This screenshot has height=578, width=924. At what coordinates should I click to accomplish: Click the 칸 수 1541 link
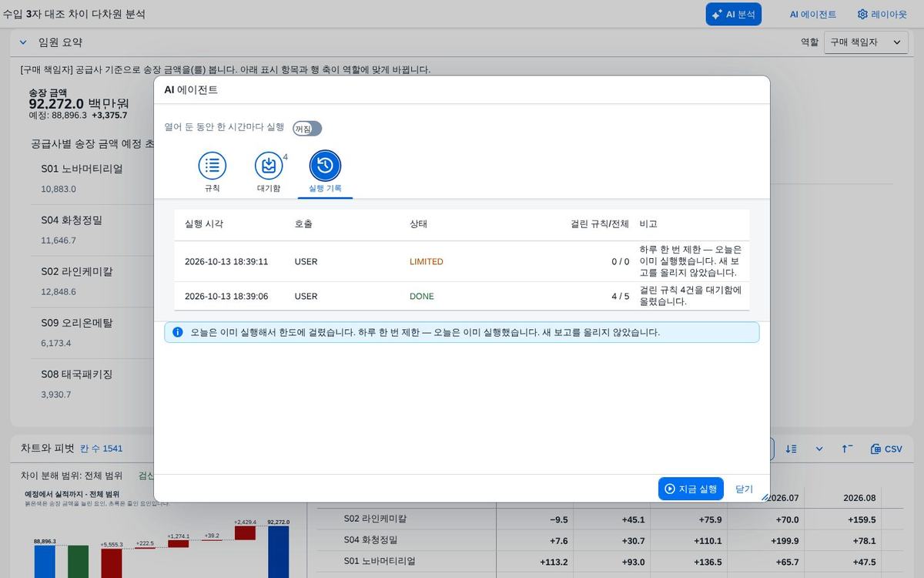(x=101, y=449)
